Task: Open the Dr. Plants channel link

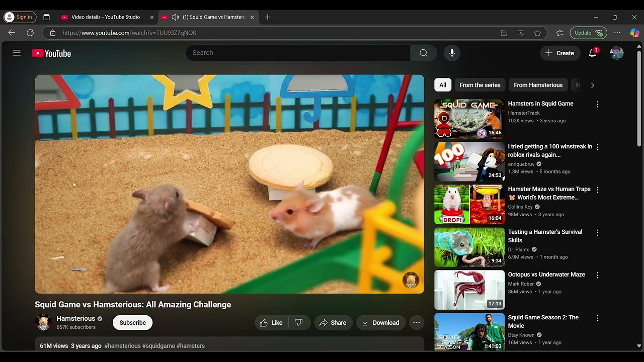Action: coord(519,249)
